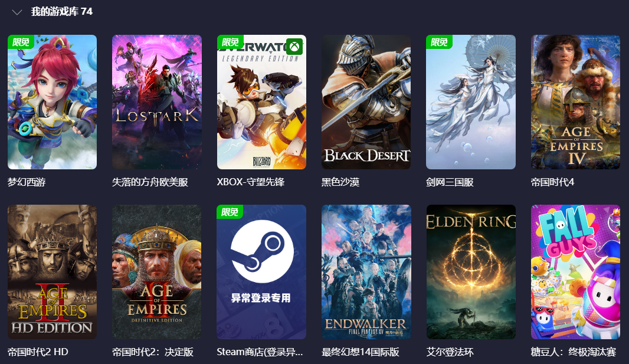Open the 梦幻西游 game cover
Screen dimensions: 629x364
52,102
